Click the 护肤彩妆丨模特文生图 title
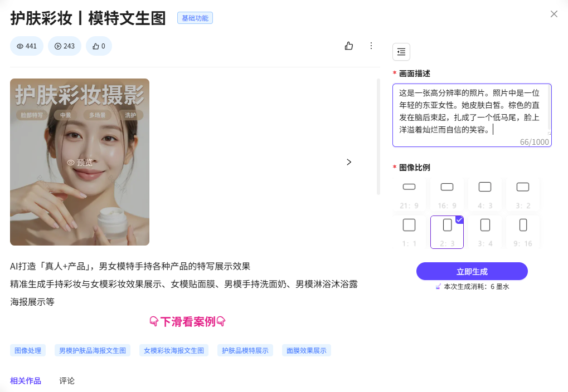Screen dimensions: 568x392 (88, 18)
